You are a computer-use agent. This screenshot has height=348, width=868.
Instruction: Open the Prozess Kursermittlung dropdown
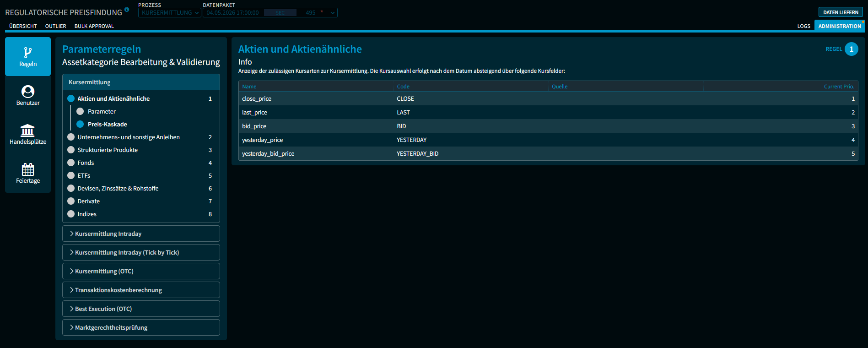click(x=170, y=13)
